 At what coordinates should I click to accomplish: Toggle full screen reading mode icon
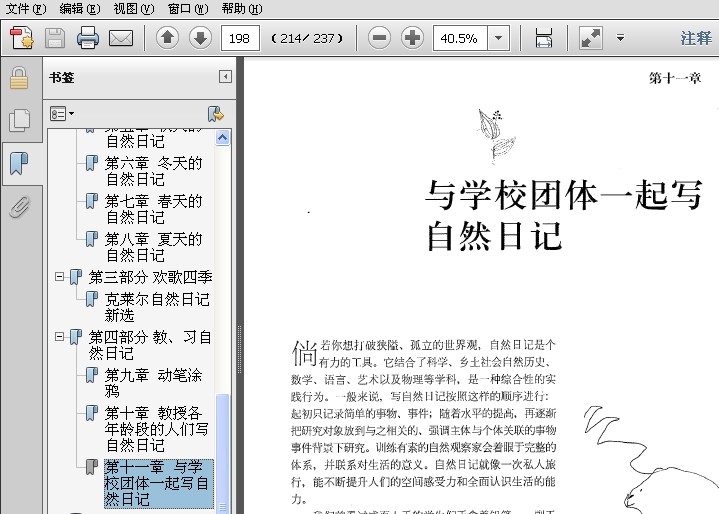click(591, 38)
